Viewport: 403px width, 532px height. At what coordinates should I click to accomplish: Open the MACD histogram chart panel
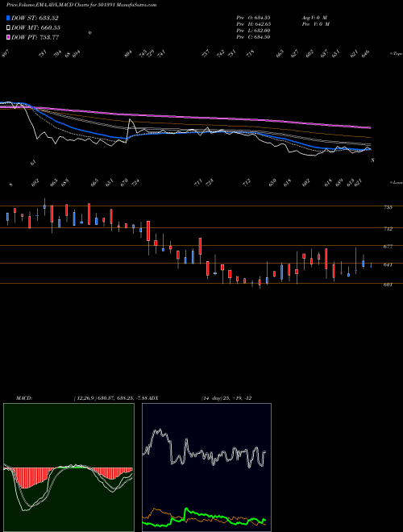point(69,468)
